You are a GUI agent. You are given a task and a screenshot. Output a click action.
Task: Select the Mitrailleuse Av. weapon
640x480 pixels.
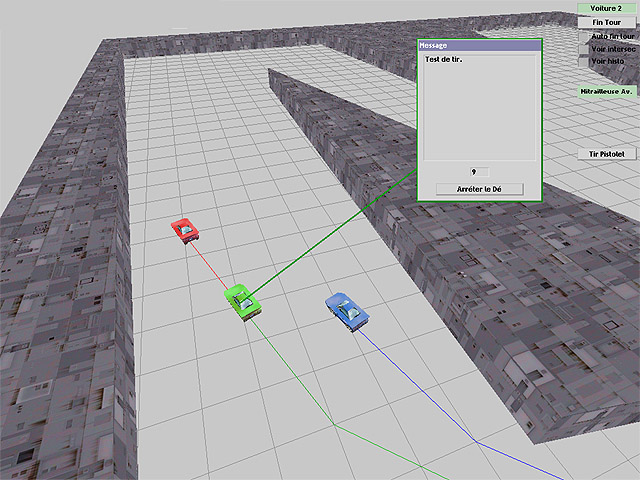click(607, 91)
